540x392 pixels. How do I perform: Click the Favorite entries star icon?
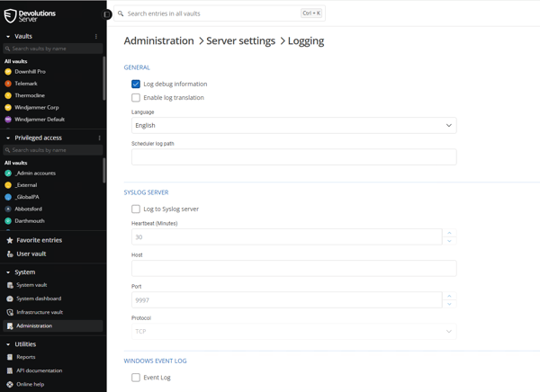pyautogui.click(x=10, y=240)
